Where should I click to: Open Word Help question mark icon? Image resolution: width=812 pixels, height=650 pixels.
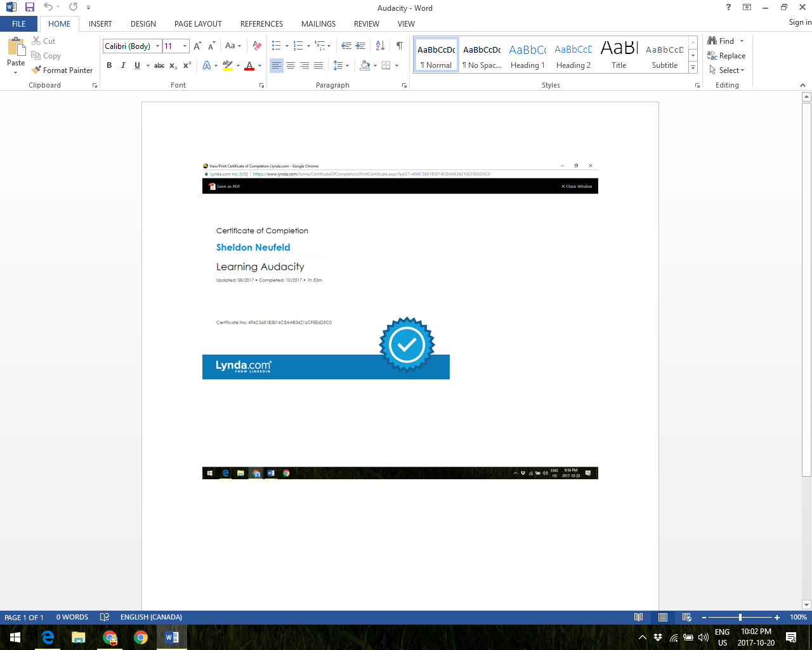(x=728, y=7)
